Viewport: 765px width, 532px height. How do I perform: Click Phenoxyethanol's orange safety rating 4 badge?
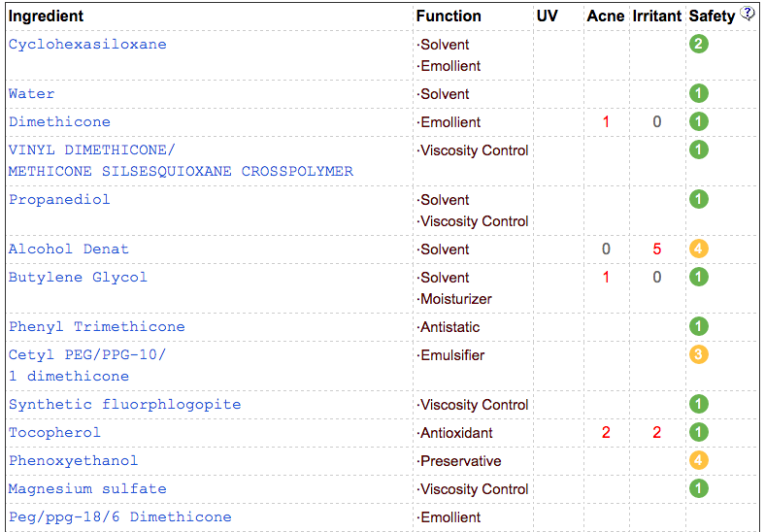click(x=699, y=460)
